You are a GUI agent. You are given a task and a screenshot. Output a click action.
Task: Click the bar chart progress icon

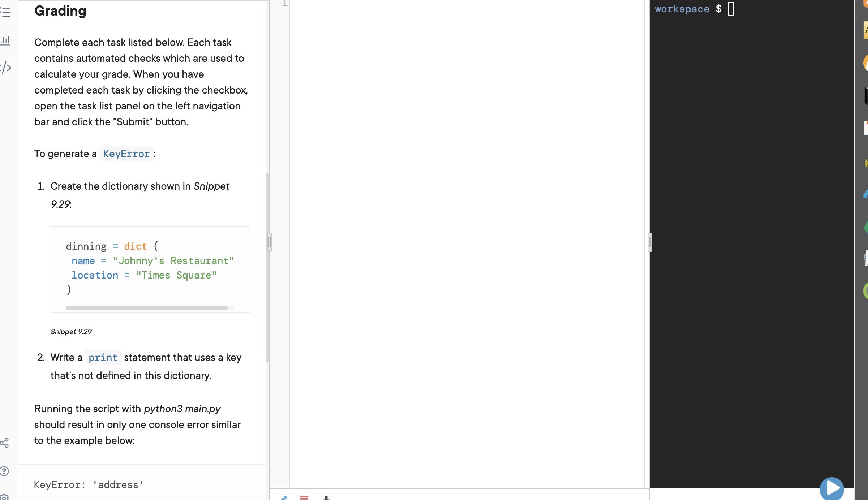click(5, 40)
